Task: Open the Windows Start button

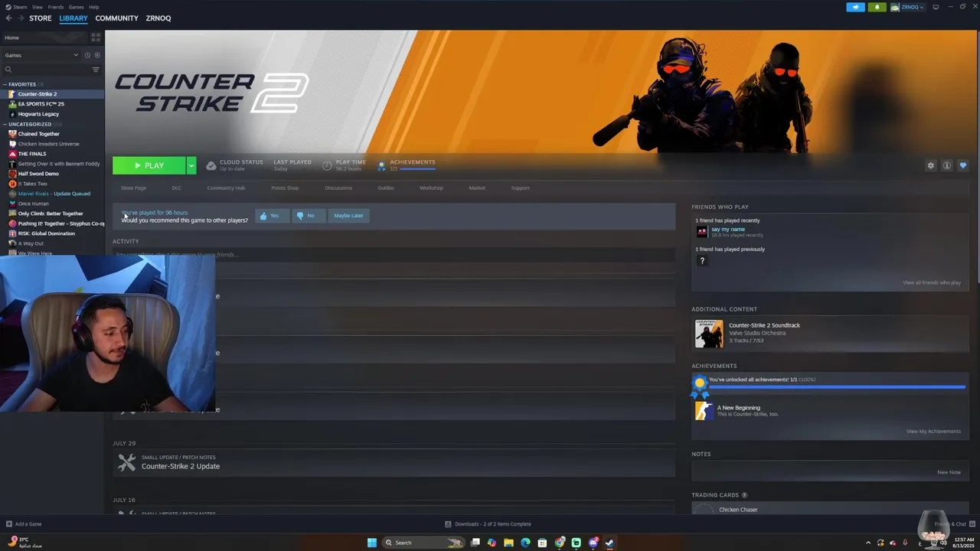Action: point(372,543)
